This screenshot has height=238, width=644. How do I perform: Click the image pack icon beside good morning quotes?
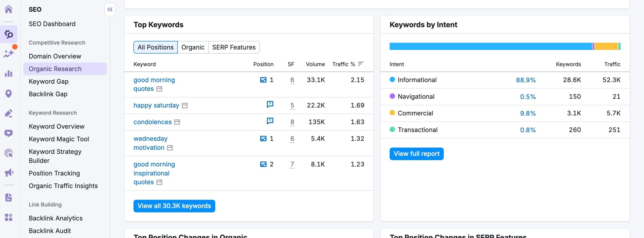pos(263,80)
